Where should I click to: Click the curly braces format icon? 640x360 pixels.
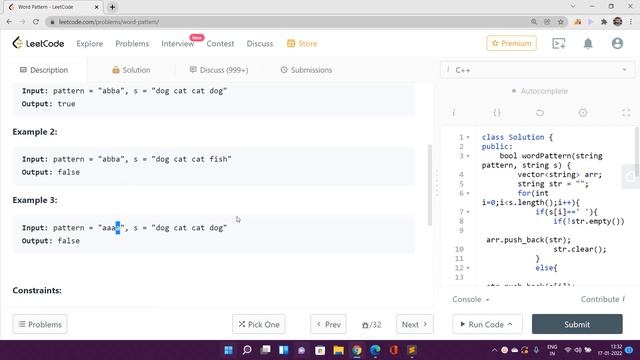[497, 113]
